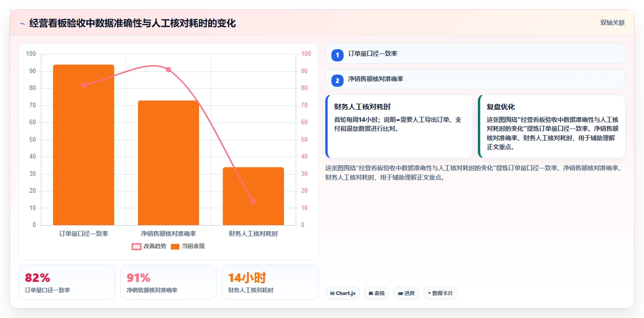Click the 进度 tag
This screenshot has width=644, height=318.
pos(406,293)
